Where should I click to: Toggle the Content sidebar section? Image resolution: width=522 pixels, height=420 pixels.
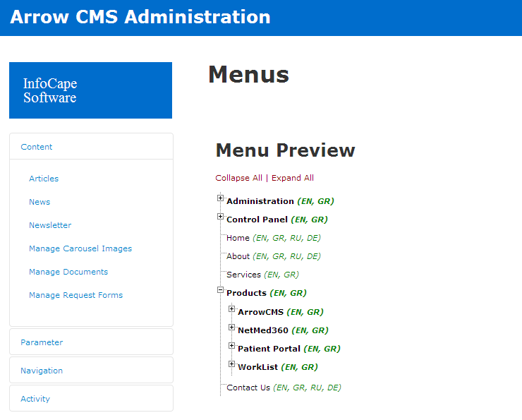coord(91,147)
